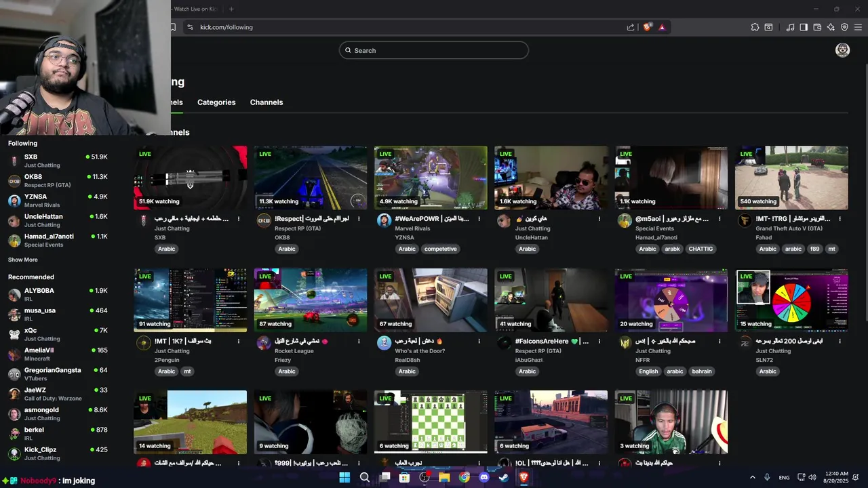Screen dimensions: 868x488
Task: Open Brave Shields icon in address bar
Action: click(647, 27)
